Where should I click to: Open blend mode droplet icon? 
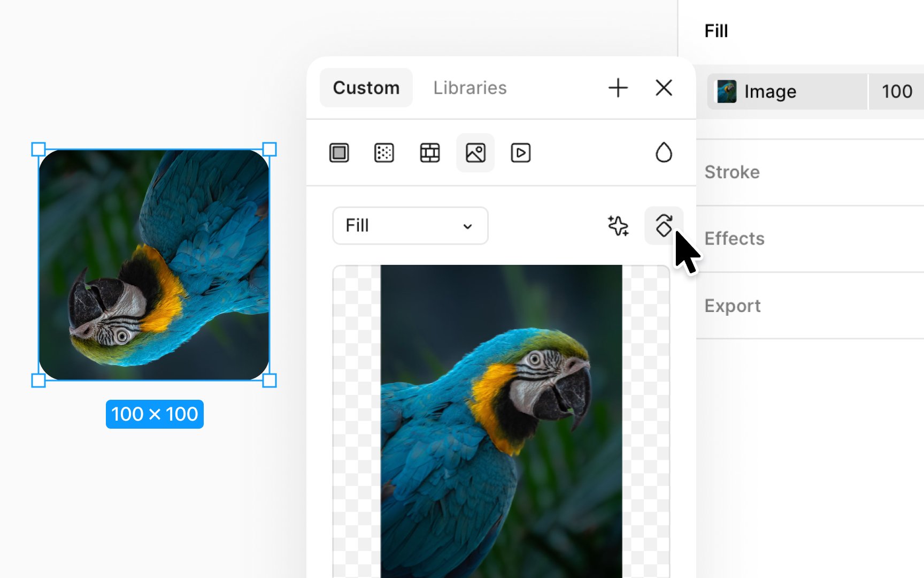[x=664, y=153]
